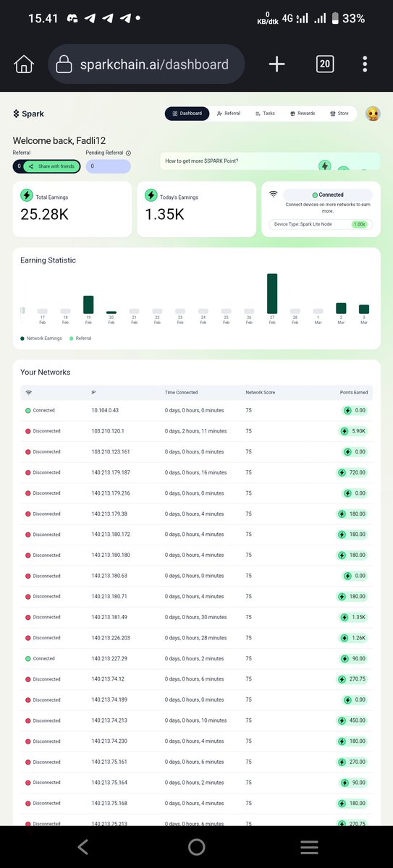
Task: Click 0 days, 0 hours, 28 minutes cell
Action: click(x=195, y=638)
